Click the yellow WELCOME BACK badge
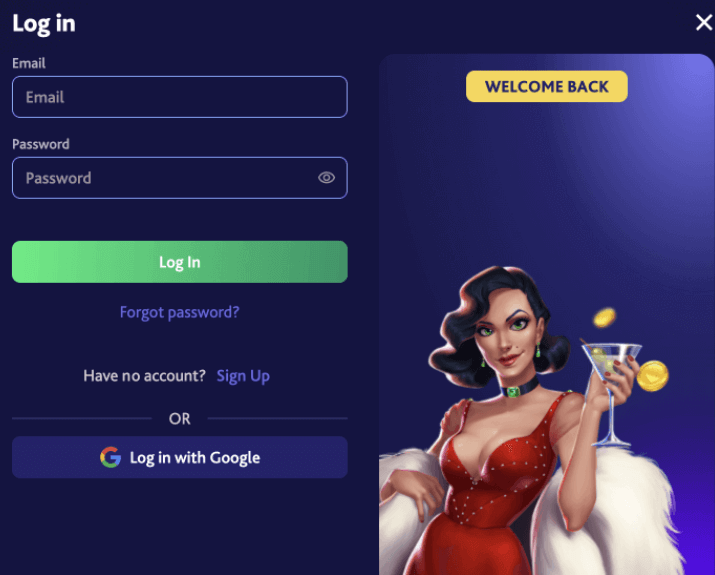 pos(547,86)
